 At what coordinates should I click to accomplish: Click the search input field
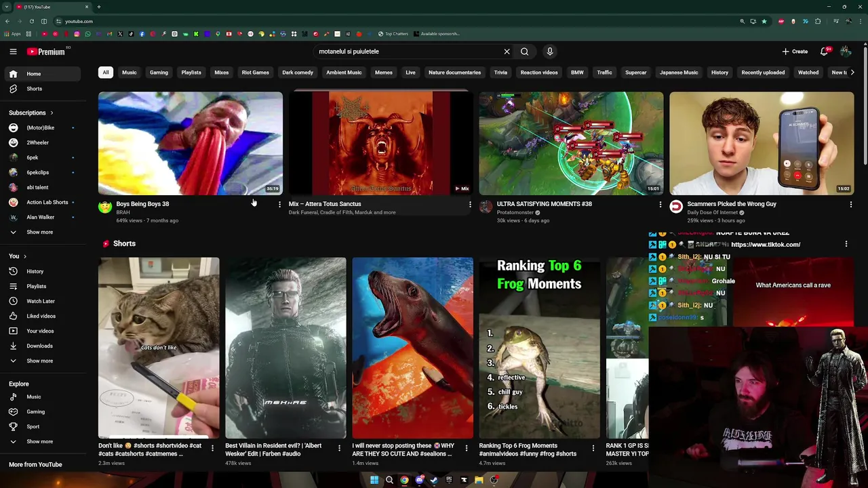[407, 52]
